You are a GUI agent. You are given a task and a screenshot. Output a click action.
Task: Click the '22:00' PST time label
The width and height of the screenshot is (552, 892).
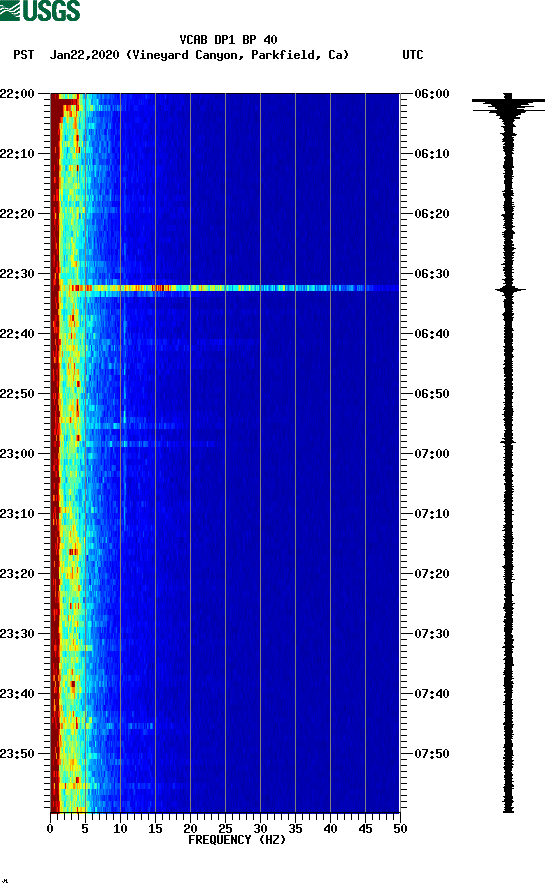click(17, 93)
